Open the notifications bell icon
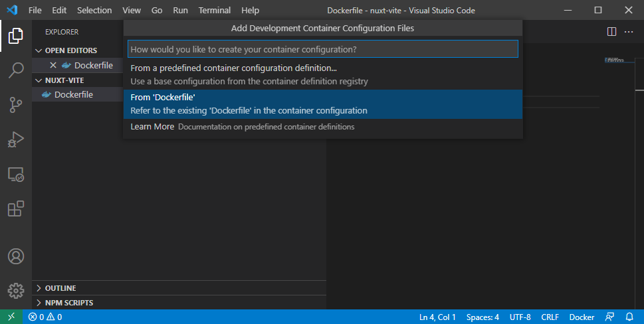The height and width of the screenshot is (324, 644). point(629,317)
